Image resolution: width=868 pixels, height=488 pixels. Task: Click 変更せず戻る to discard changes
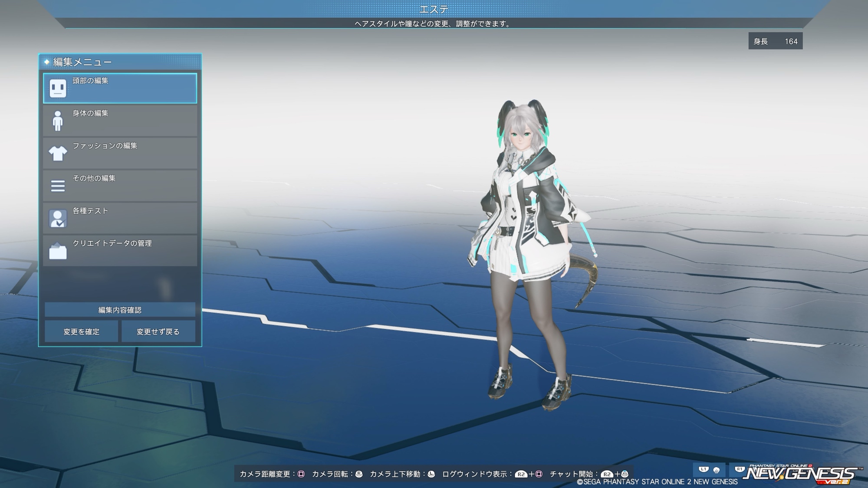point(158,332)
